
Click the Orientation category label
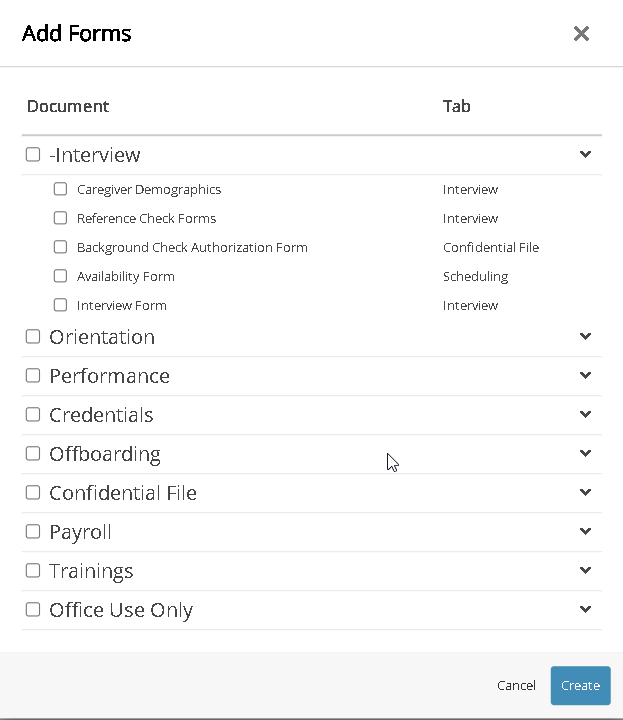point(102,337)
